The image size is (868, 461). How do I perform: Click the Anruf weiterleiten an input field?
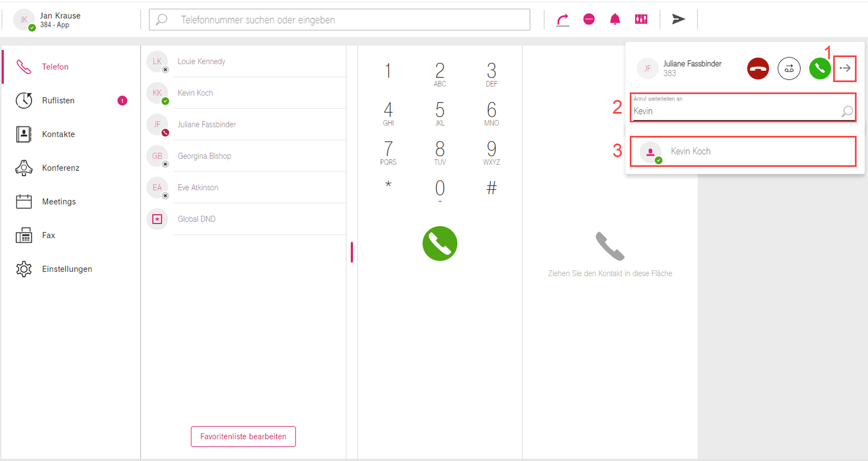(x=743, y=107)
